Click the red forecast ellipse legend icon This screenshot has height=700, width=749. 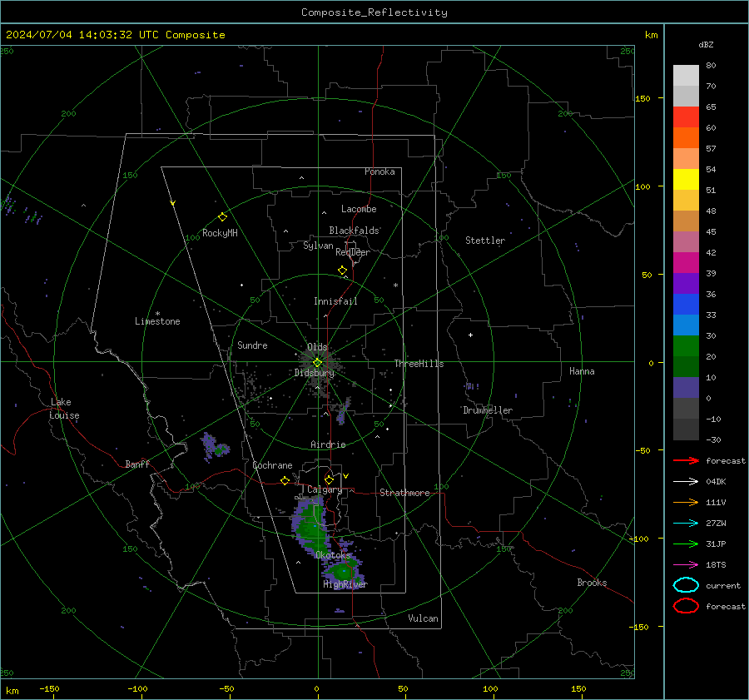(686, 606)
